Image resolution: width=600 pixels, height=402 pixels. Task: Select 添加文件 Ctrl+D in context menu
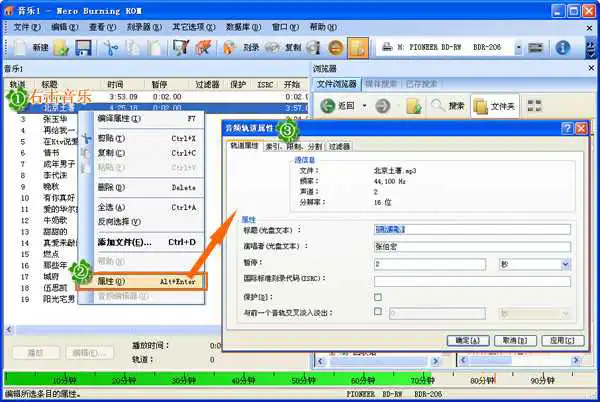tap(148, 242)
